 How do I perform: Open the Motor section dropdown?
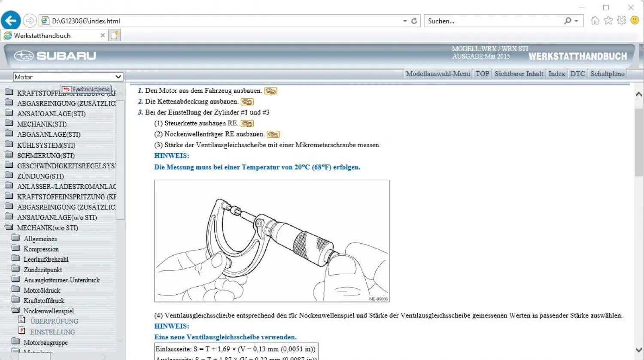pyautogui.click(x=68, y=77)
